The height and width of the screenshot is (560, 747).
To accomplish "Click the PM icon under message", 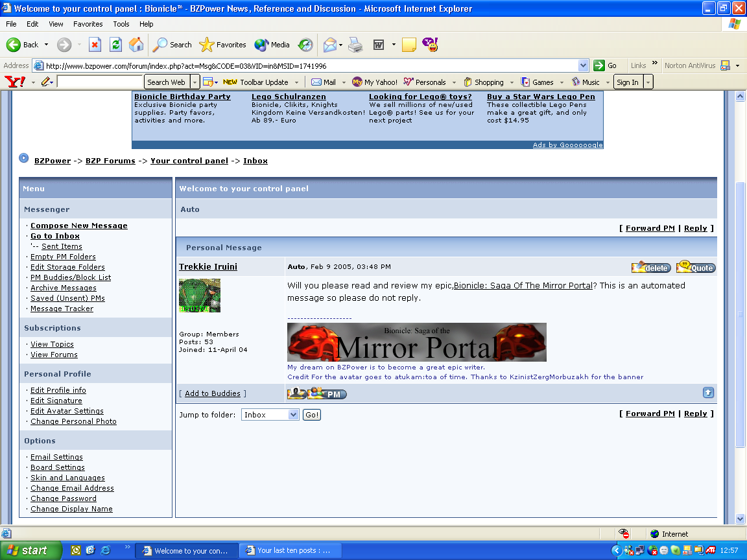I will pos(327,394).
